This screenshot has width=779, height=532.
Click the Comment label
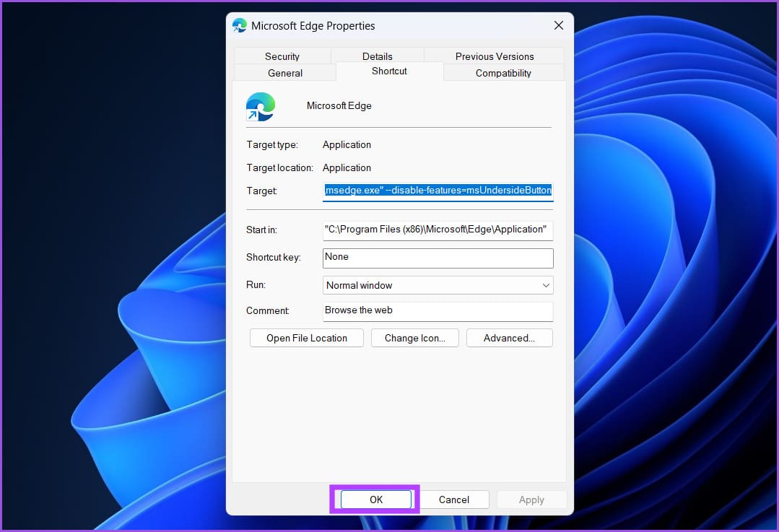(x=267, y=310)
